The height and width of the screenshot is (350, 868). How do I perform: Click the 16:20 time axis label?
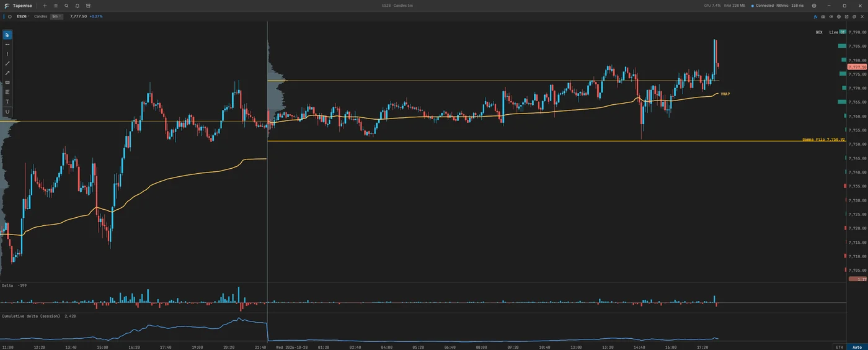coord(134,348)
